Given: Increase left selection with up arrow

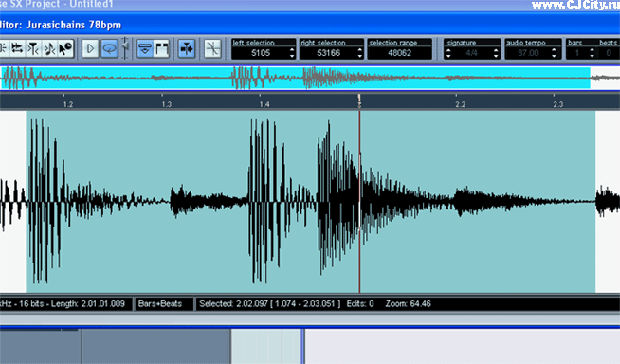Looking at the screenshot, I should coord(292,50).
